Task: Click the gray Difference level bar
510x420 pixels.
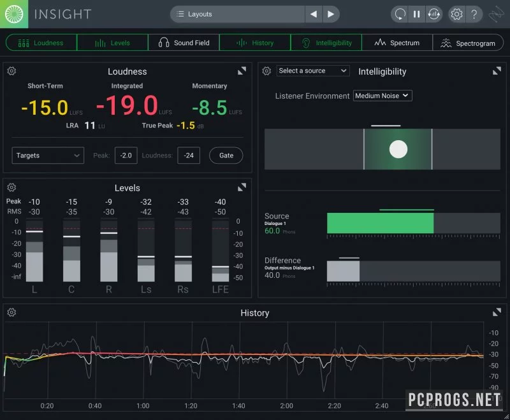Action: pyautogui.click(x=343, y=271)
